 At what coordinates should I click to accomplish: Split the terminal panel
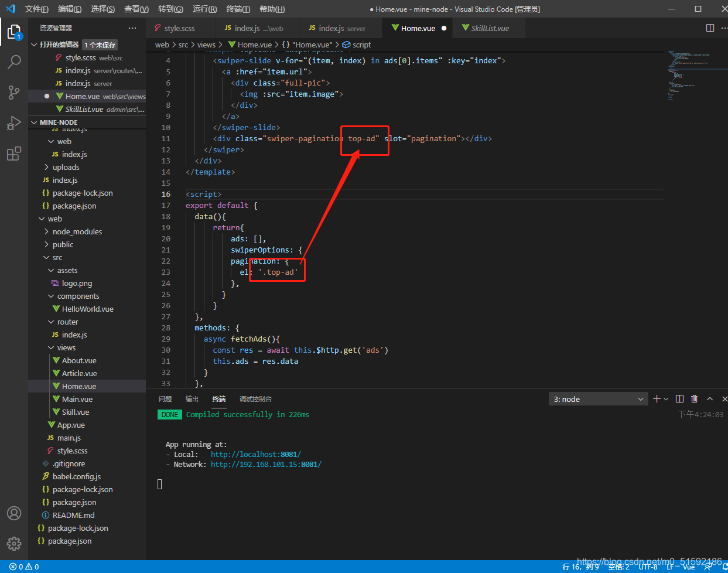[679, 399]
